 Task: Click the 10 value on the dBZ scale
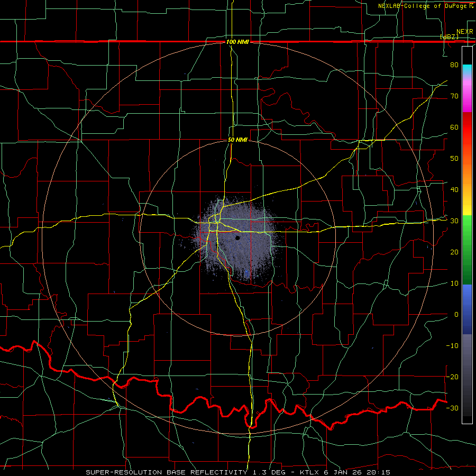454,283
